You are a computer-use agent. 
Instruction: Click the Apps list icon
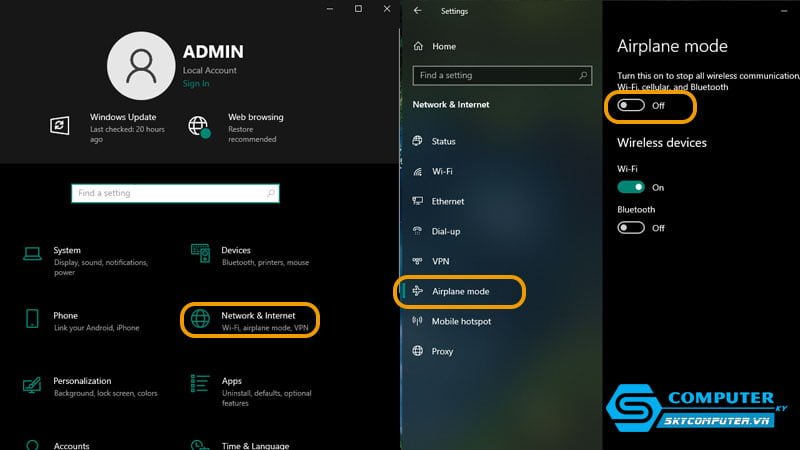click(x=199, y=383)
